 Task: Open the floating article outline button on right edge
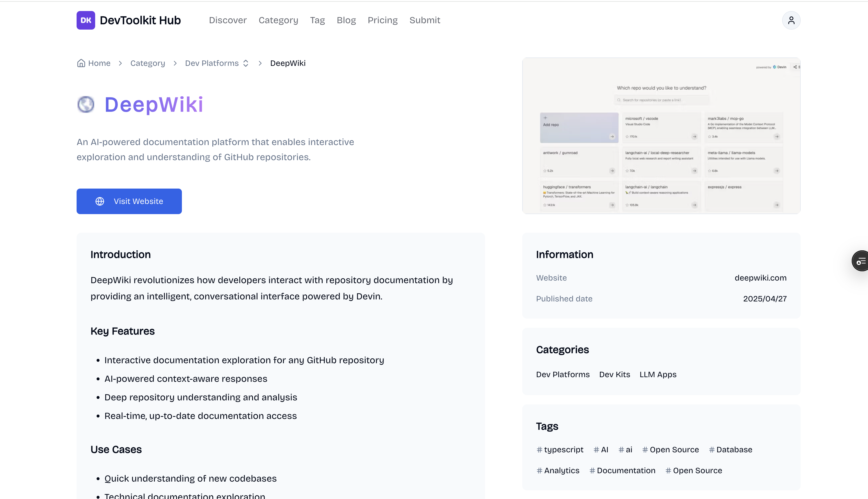point(861,261)
